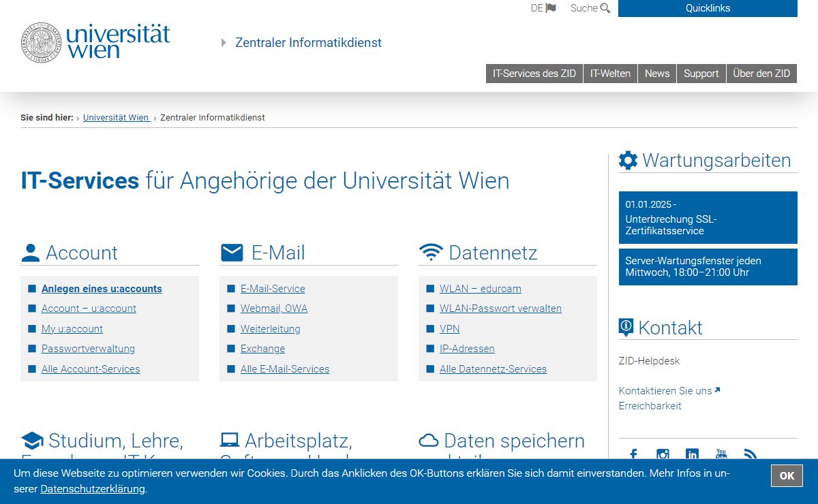Viewport: 818px width, 504px height.
Task: Click the ZID-Helpdesk text
Action: click(x=649, y=361)
